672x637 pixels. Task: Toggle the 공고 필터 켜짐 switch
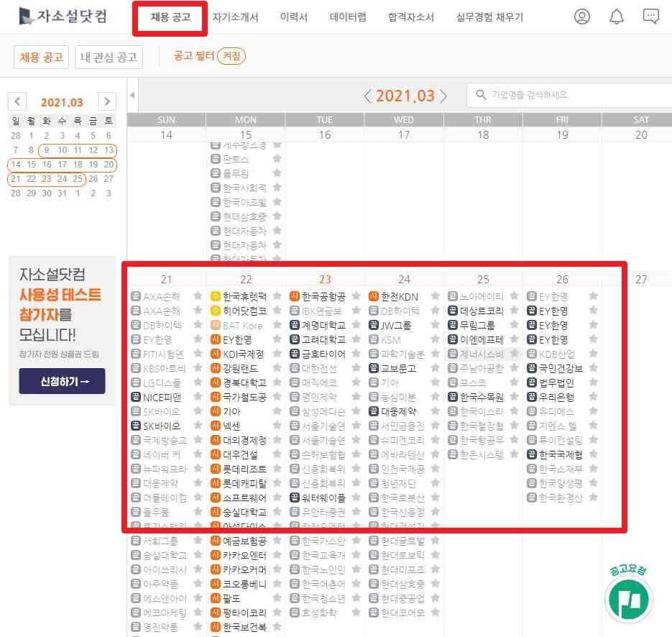tap(231, 56)
